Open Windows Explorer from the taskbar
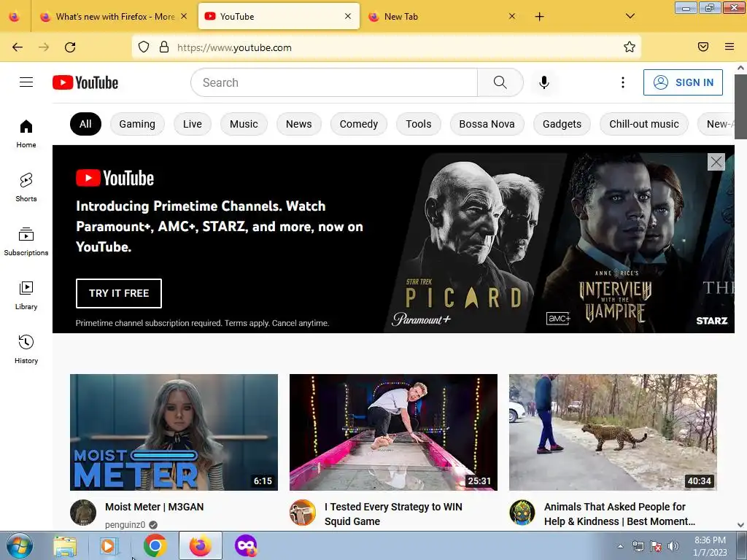Screen dimensions: 747x560 point(65,545)
